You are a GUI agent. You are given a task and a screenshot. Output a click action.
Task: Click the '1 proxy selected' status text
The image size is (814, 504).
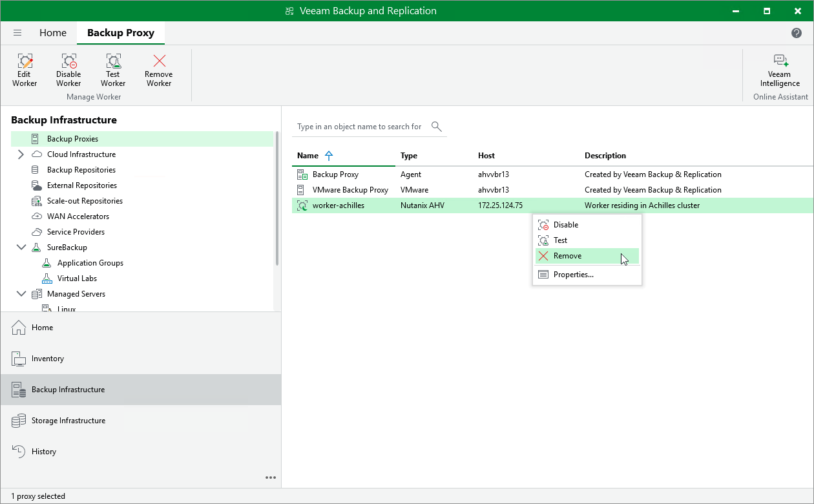(38, 496)
